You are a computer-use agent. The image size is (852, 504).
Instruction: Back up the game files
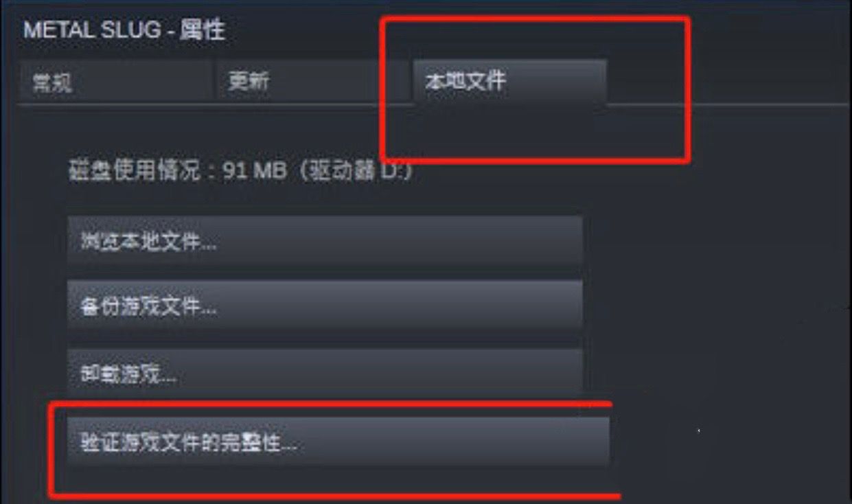point(325,306)
